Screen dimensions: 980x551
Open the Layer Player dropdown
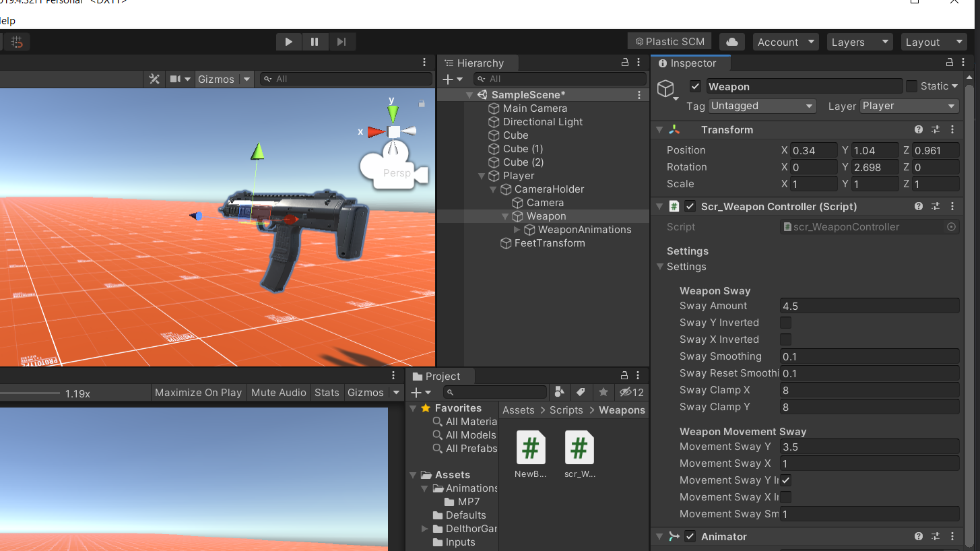[x=909, y=106]
